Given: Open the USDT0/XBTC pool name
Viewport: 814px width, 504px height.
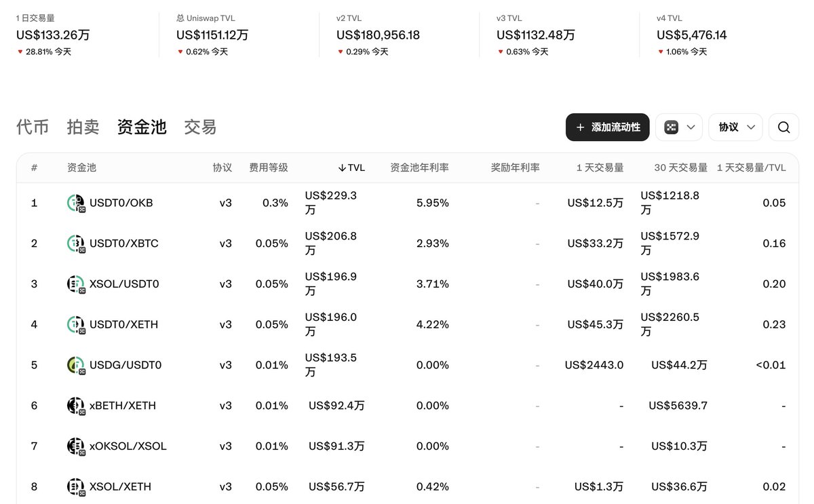Looking at the screenshot, I should click(x=124, y=244).
